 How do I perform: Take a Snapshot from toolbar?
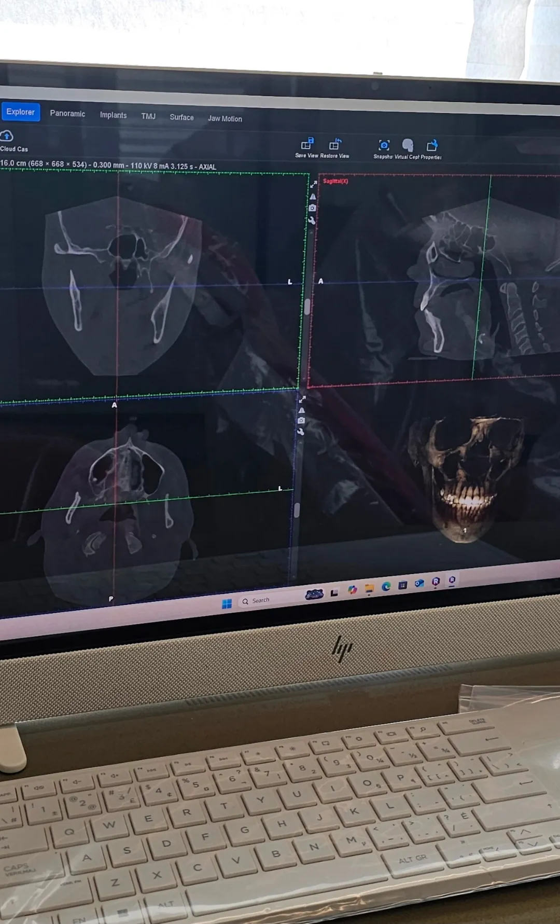384,145
